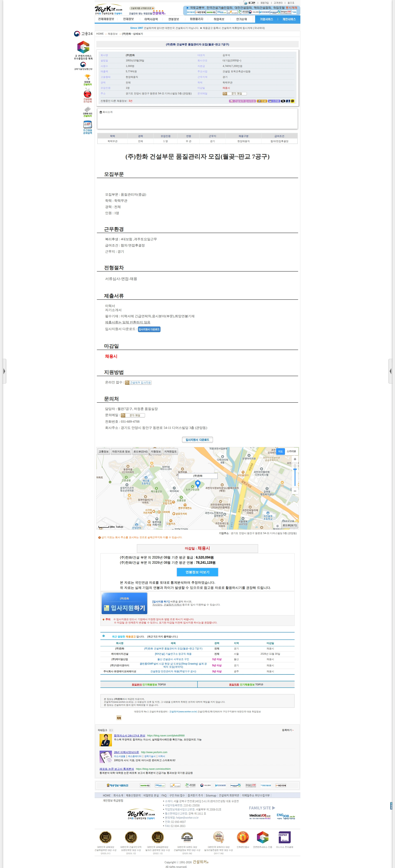The image size is (395, 868).
Task: Open the 건설업체 인기순위 ladybug sidebar icon
Action: point(88,96)
